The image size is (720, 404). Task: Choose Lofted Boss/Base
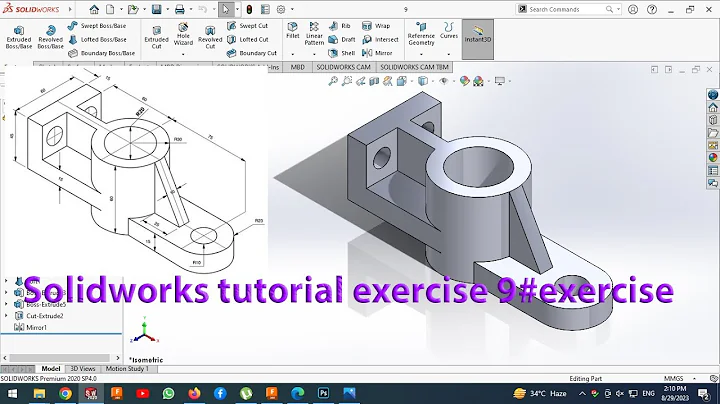pyautogui.click(x=98, y=39)
